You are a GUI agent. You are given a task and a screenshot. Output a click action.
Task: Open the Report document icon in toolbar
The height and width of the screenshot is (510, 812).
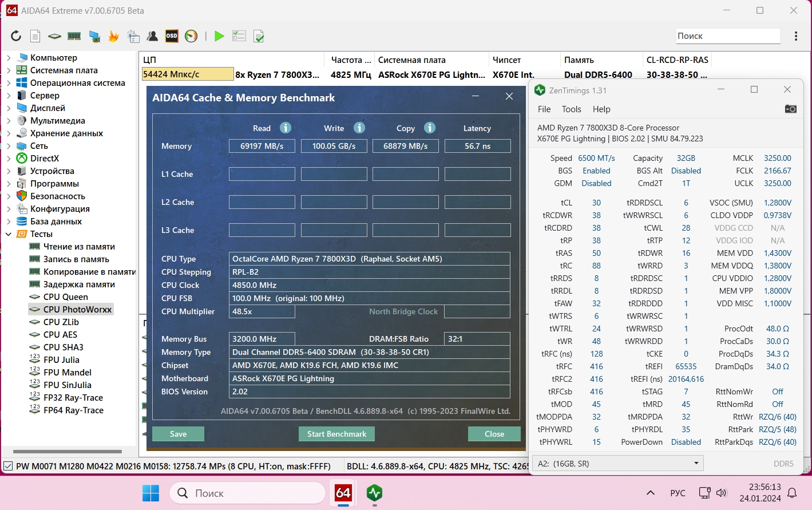(x=35, y=36)
